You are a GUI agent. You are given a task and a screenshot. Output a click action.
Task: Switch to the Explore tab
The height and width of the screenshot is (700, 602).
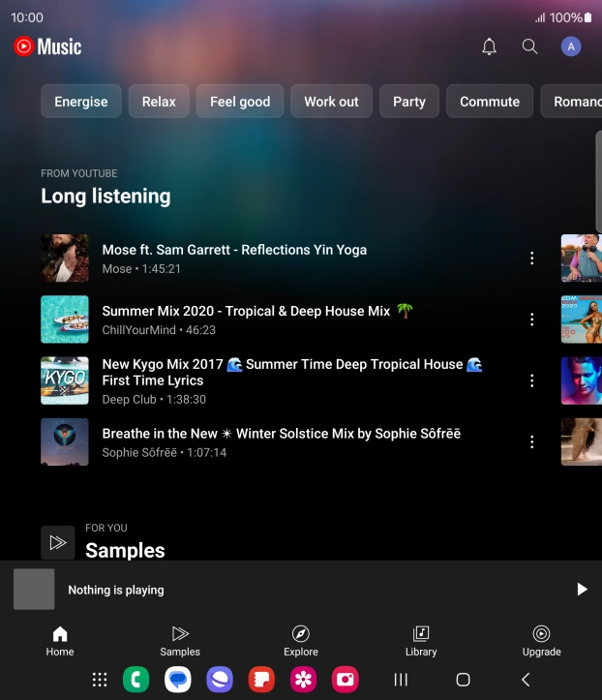click(301, 640)
